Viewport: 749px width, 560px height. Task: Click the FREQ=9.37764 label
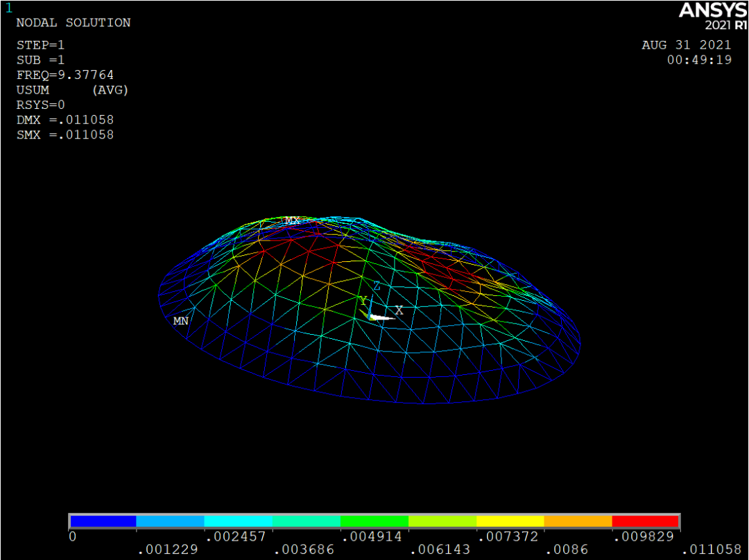pos(64,75)
